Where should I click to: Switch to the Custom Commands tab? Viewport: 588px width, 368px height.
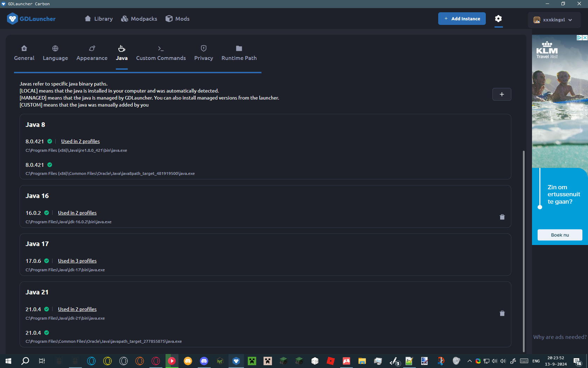pyautogui.click(x=161, y=53)
